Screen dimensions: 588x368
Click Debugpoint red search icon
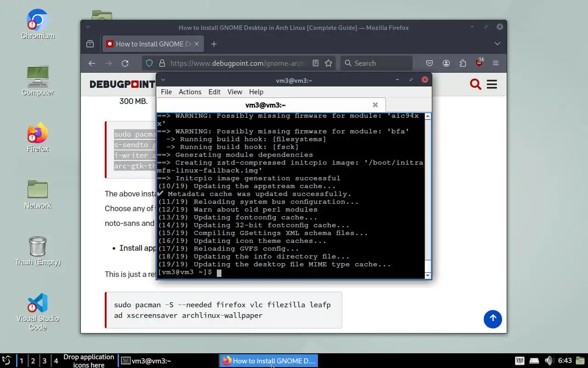pos(475,84)
